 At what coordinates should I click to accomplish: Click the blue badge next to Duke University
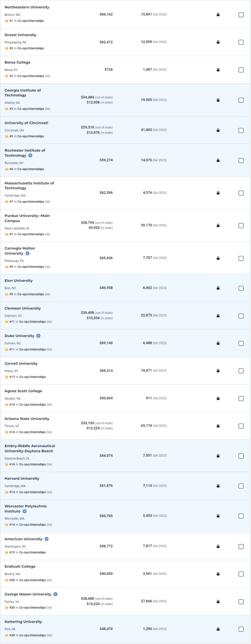click(x=39, y=336)
